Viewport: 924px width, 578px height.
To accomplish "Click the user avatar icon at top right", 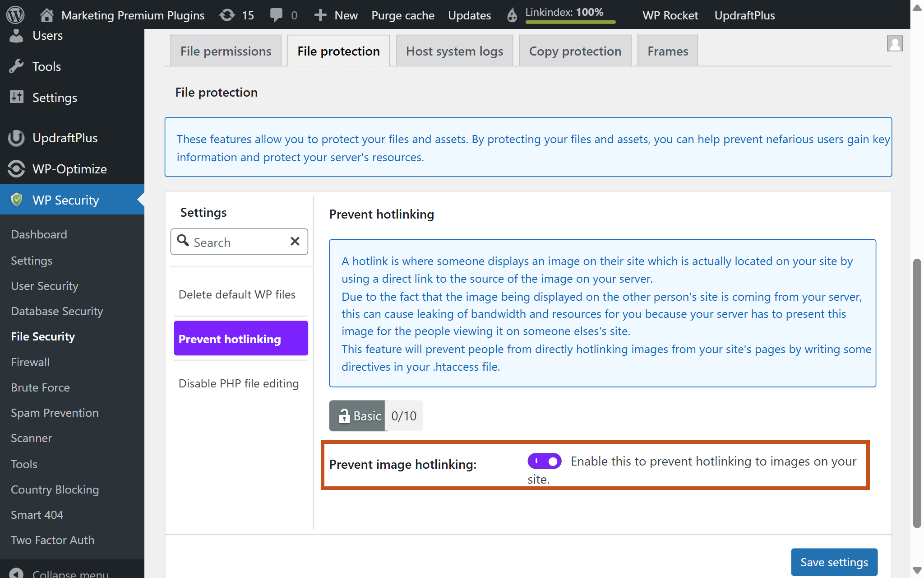I will 896,43.
